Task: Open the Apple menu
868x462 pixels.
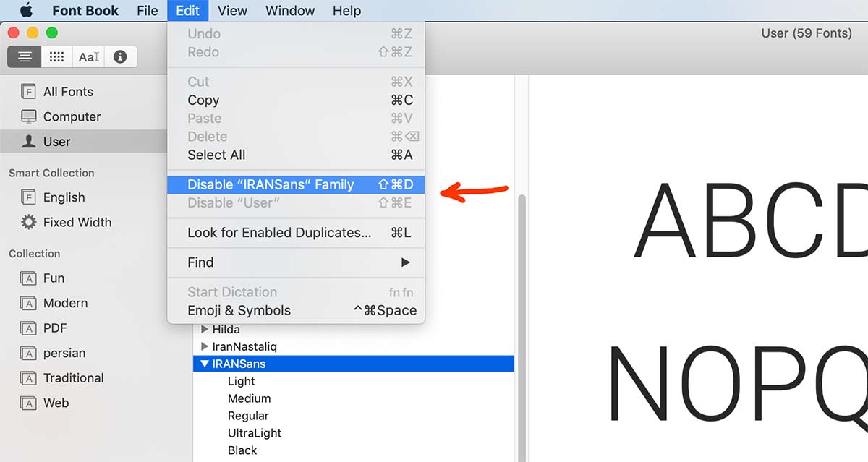Action: pyautogui.click(x=26, y=11)
